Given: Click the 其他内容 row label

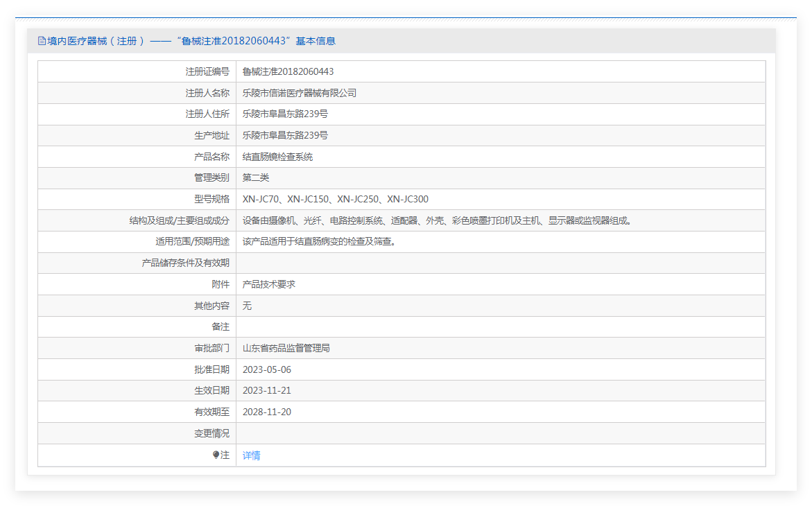Looking at the screenshot, I should 211,306.
